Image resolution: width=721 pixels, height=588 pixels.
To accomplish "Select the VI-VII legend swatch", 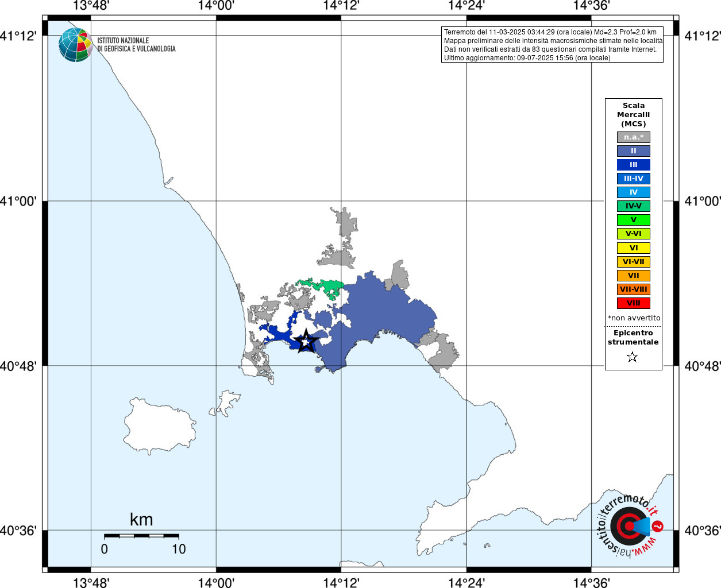I will [634, 262].
